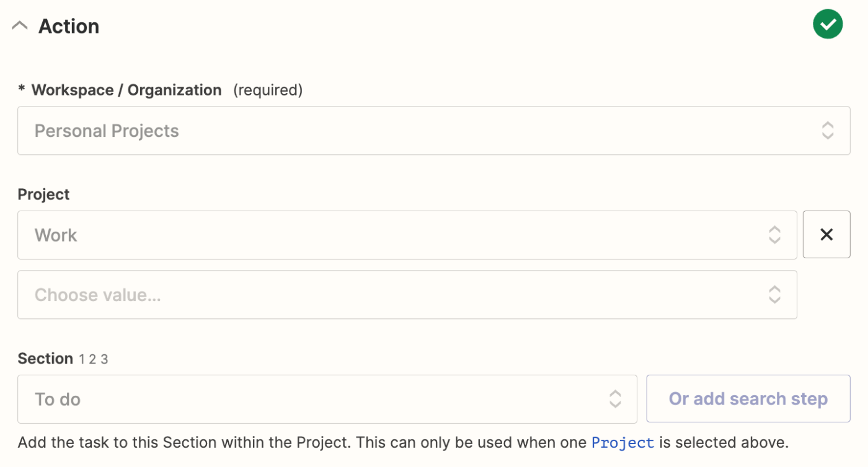868x467 pixels.
Task: Click the 1 2 3 indicator beside Section
Action: pyautogui.click(x=93, y=359)
